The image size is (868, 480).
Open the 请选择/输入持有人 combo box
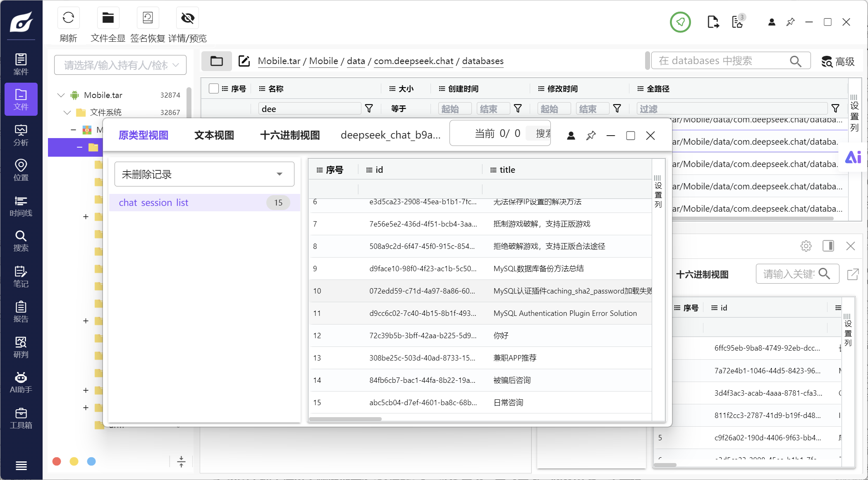(120, 65)
